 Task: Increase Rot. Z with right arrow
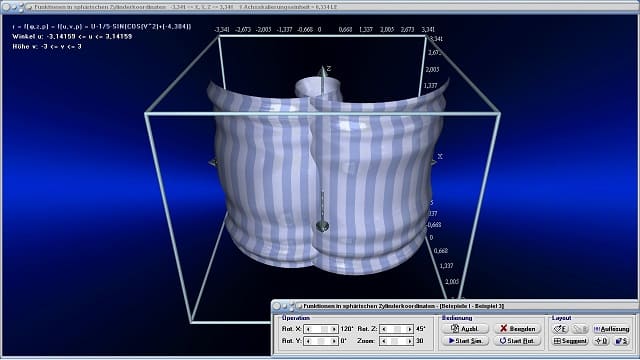click(x=409, y=329)
